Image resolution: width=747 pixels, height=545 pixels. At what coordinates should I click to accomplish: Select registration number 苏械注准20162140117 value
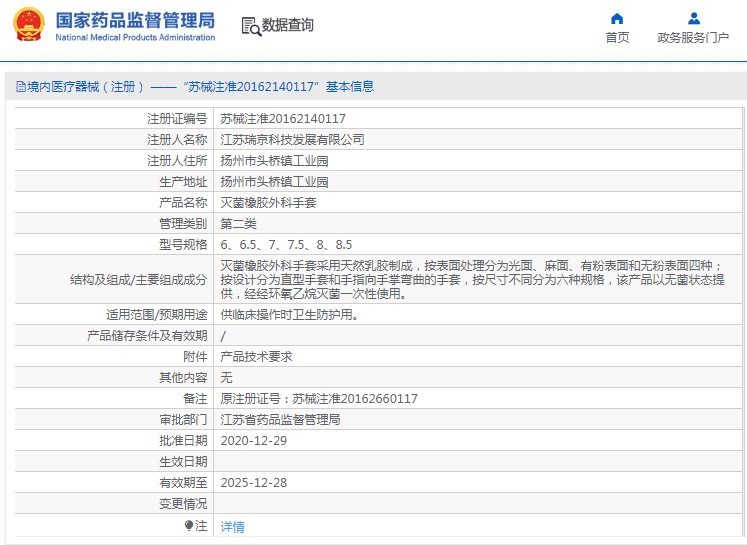click(283, 119)
